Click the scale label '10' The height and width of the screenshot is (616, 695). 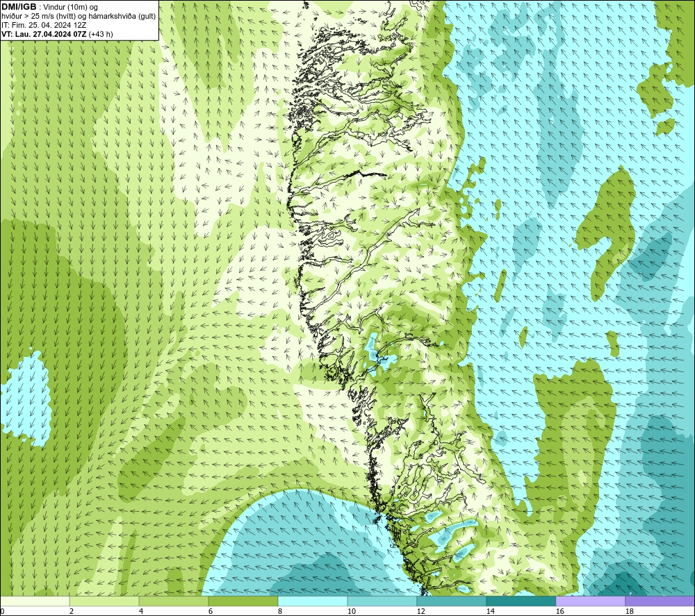(351, 612)
